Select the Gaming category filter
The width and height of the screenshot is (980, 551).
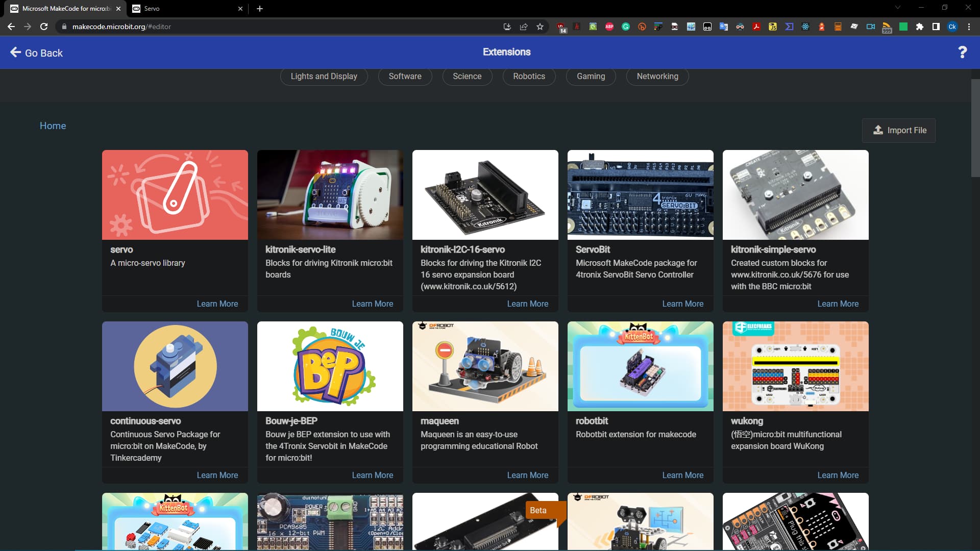(x=591, y=76)
